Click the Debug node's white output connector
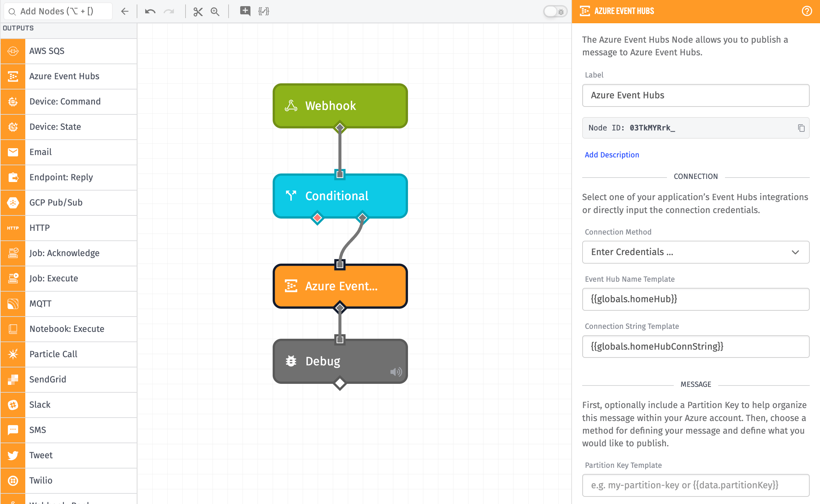 click(340, 383)
